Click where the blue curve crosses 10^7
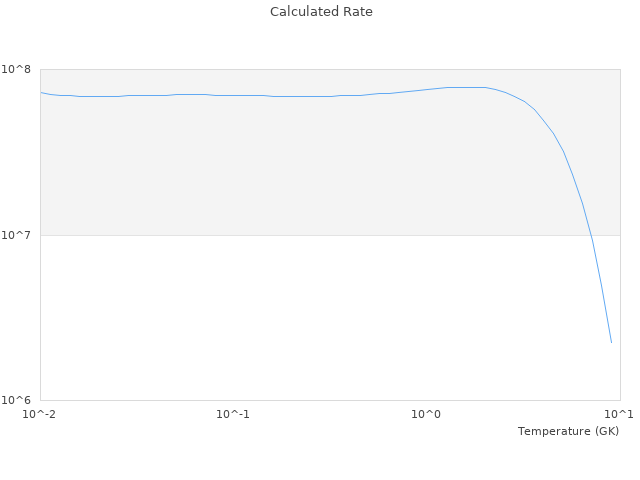The height and width of the screenshot is (480, 640). (x=591, y=235)
